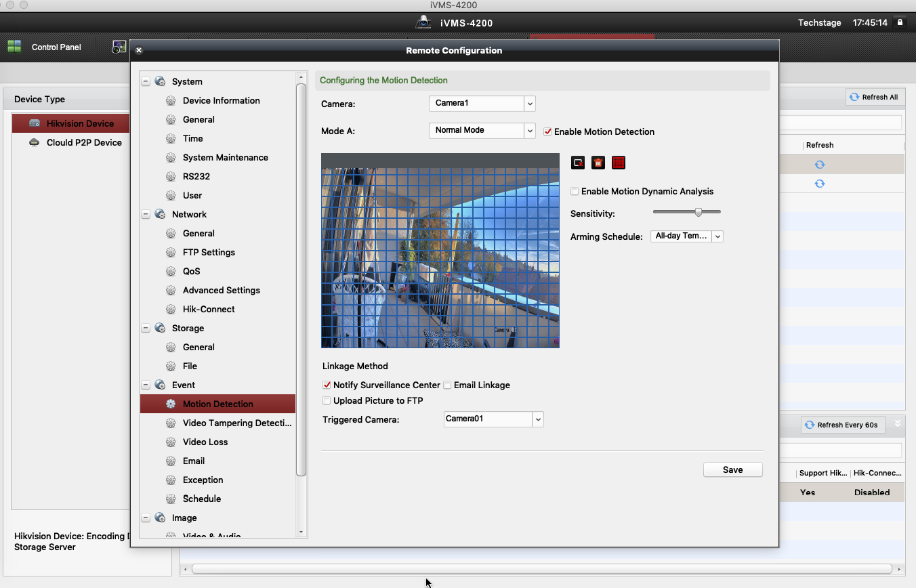Collapse the Network tree section
This screenshot has width=916, height=588.
click(146, 214)
